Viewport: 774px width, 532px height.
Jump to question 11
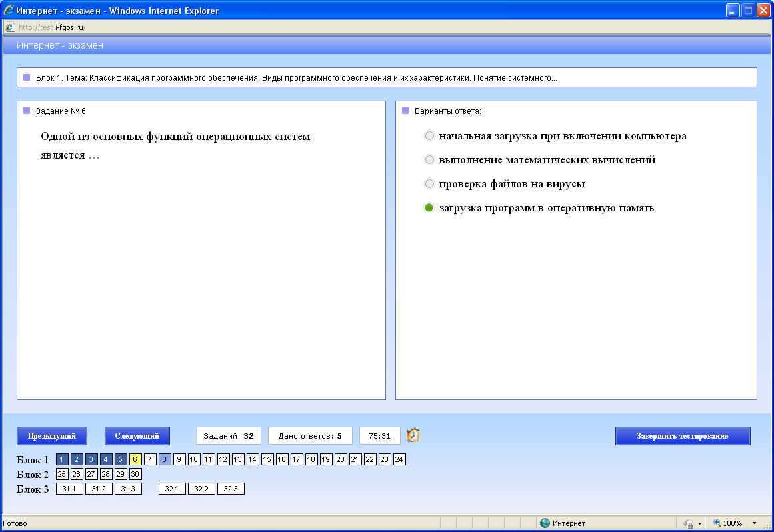tap(208, 459)
